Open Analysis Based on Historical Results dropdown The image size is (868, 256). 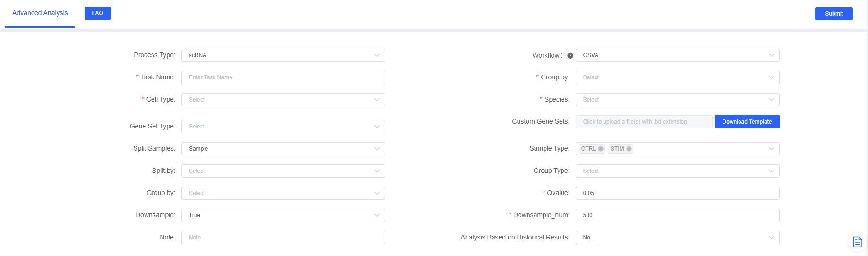(x=677, y=238)
